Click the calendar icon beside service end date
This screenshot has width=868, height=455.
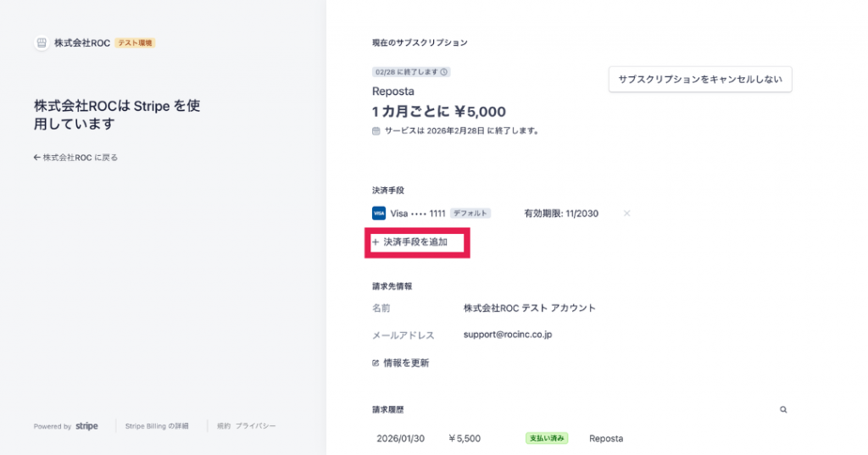376,131
